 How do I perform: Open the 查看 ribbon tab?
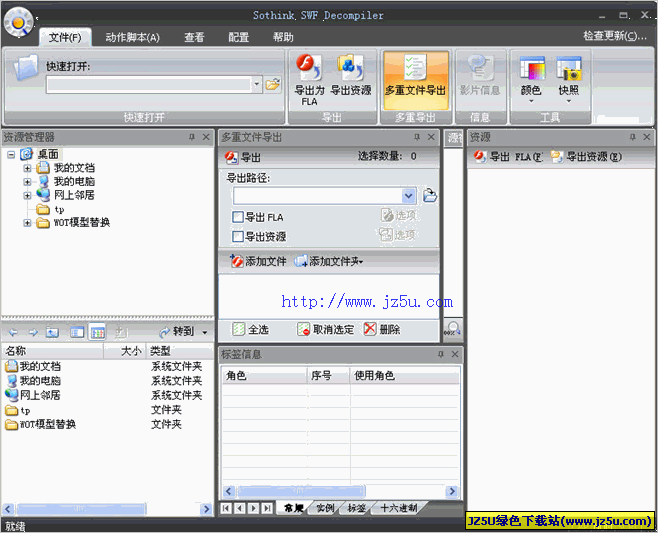point(194,37)
